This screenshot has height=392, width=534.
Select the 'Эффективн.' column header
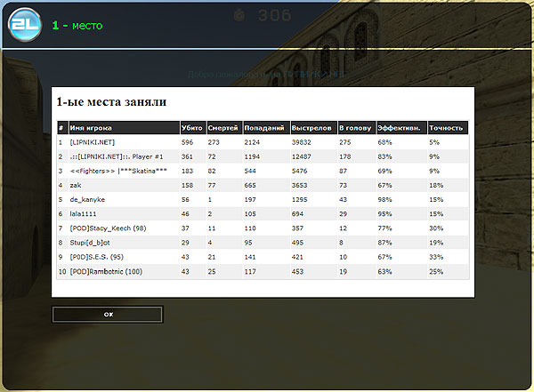397,128
